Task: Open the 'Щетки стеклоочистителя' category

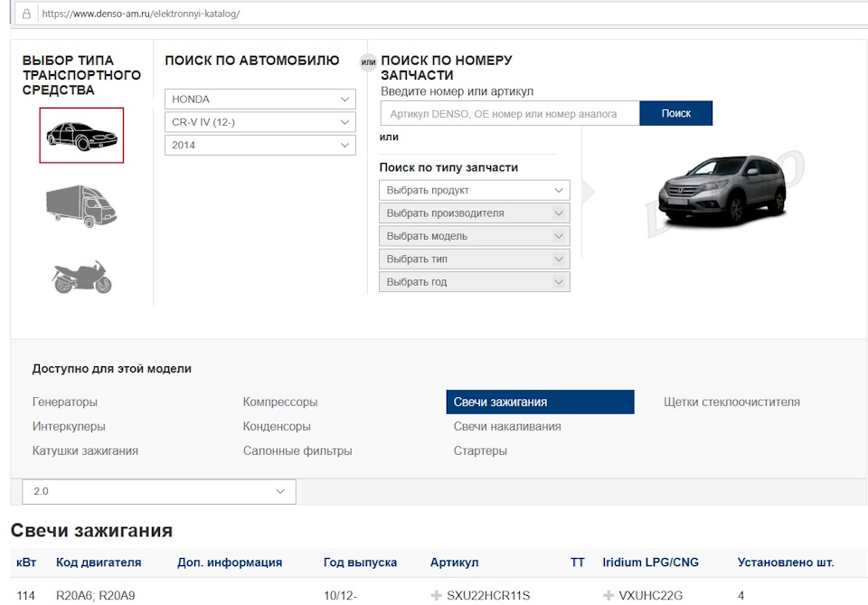Action: pos(731,402)
